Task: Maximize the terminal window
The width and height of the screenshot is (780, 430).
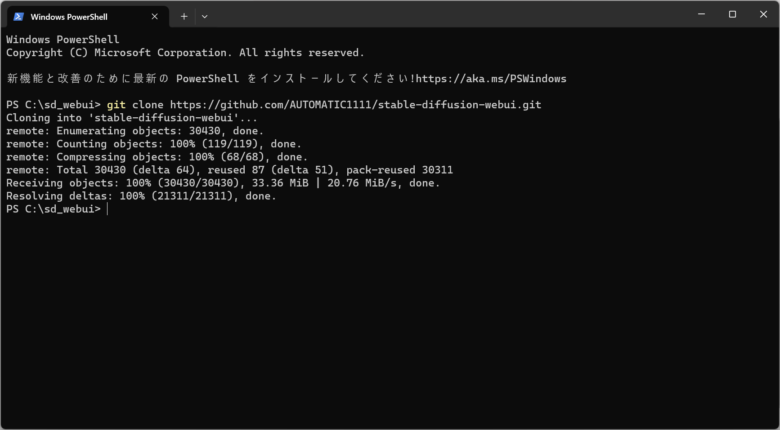Action: click(x=732, y=14)
